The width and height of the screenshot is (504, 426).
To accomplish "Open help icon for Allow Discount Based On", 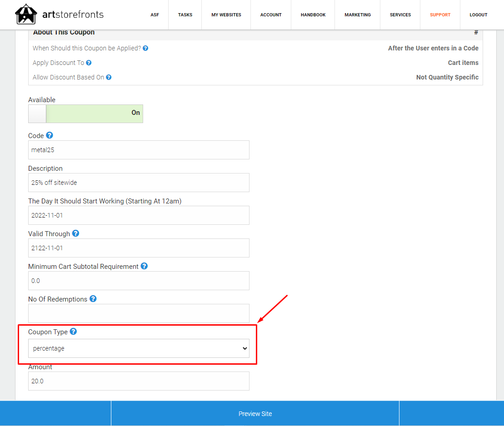I will coord(109,77).
